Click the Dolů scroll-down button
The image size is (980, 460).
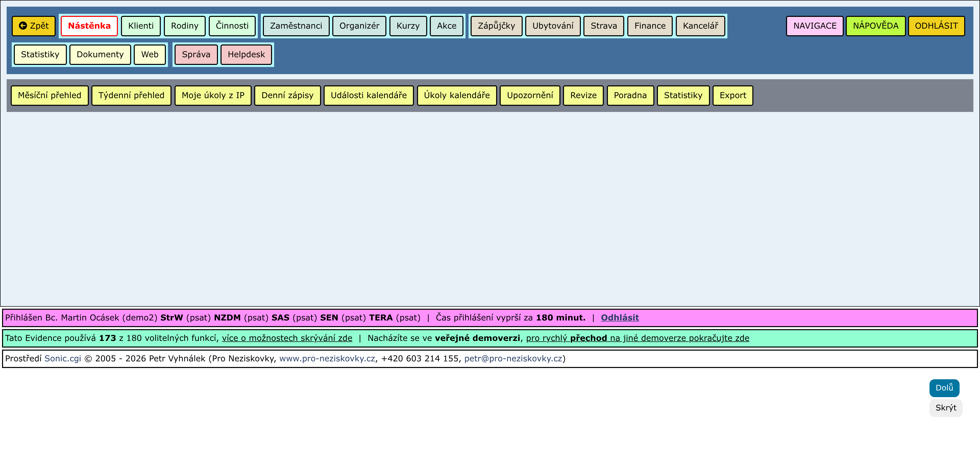(944, 388)
